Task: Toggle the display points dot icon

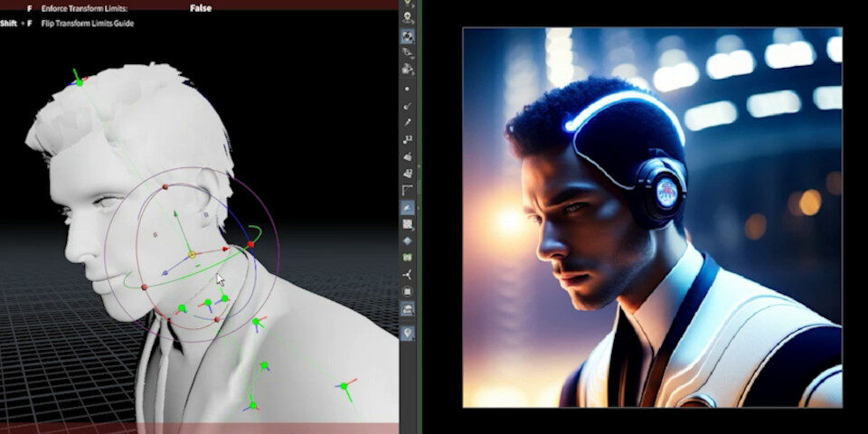Action: pos(408,89)
